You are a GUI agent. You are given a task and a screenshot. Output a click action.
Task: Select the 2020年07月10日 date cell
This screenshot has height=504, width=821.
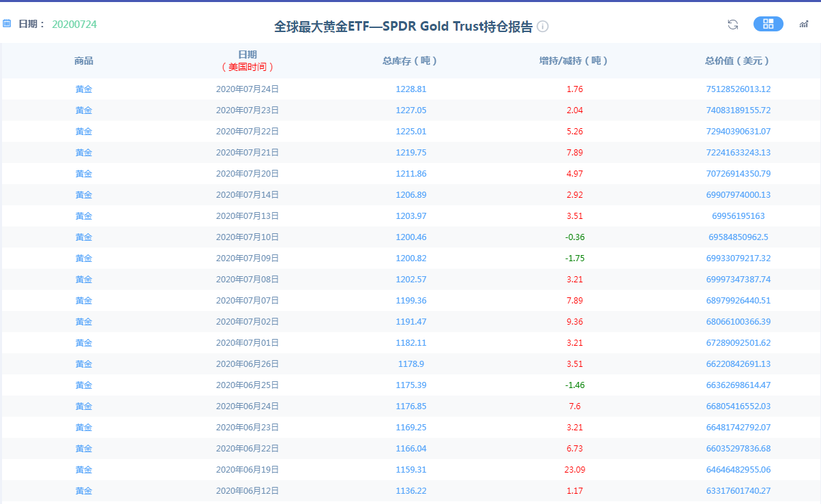point(248,237)
